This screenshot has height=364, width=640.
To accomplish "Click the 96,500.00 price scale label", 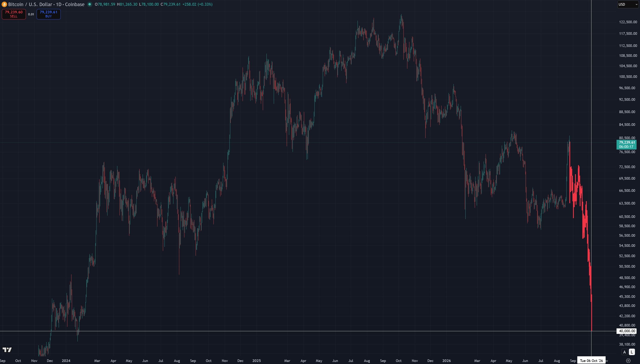I will click(x=627, y=88).
